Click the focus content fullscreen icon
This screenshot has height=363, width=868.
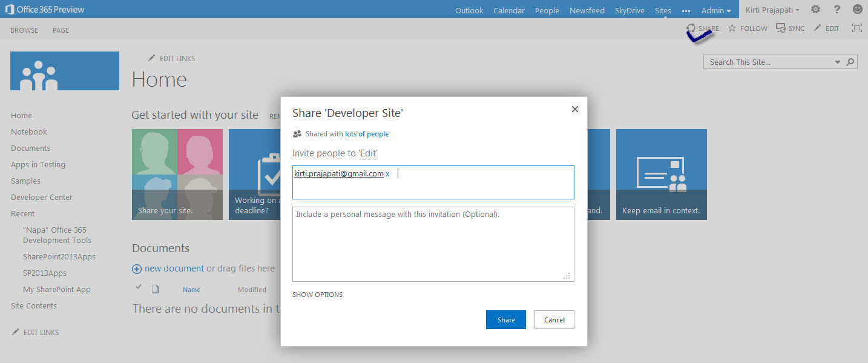tap(856, 28)
